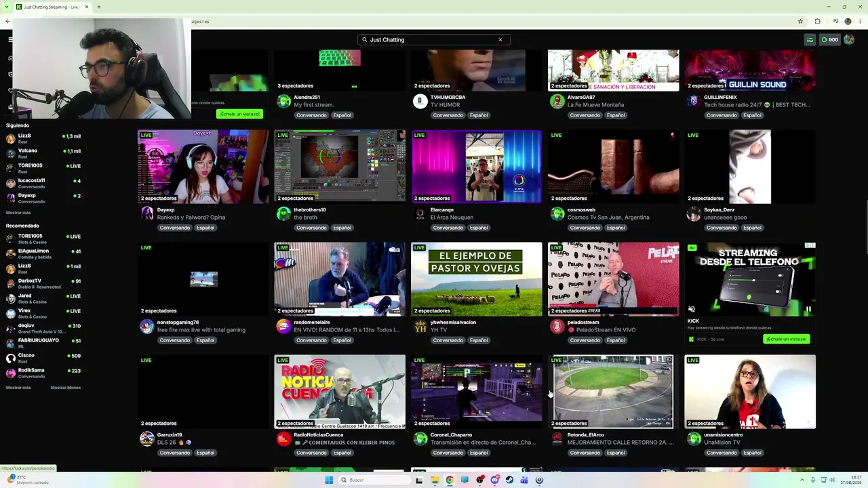
Task: Click Conversando tag under GUILLINFENIX
Action: point(722,115)
